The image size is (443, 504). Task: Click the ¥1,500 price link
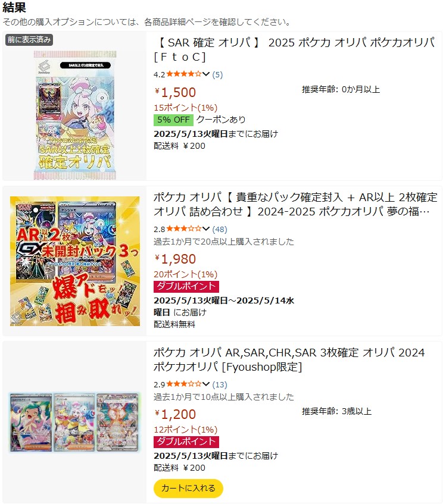175,92
